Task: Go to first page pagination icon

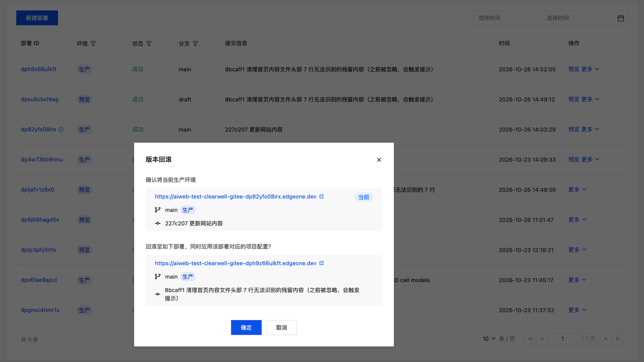Action: (530, 339)
